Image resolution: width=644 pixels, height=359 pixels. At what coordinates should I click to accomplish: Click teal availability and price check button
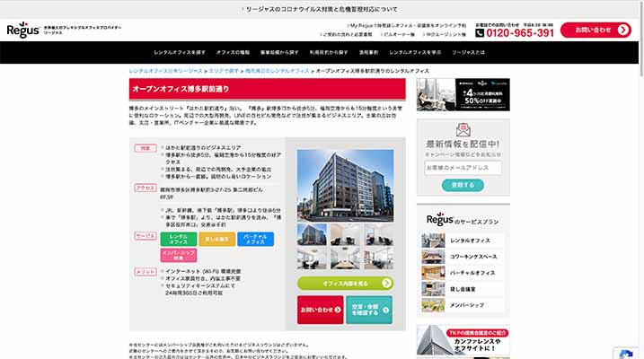[369, 310]
